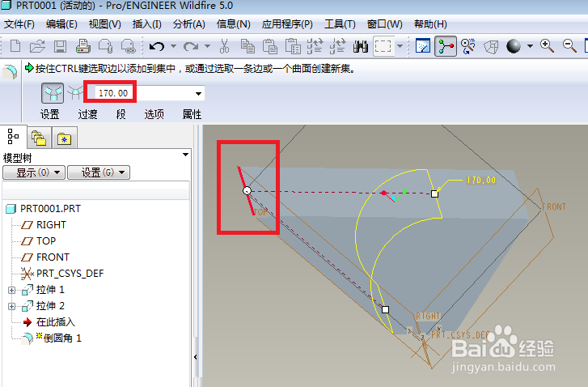Print using the printer icon
The width and height of the screenshot is (588, 387).
[82, 46]
